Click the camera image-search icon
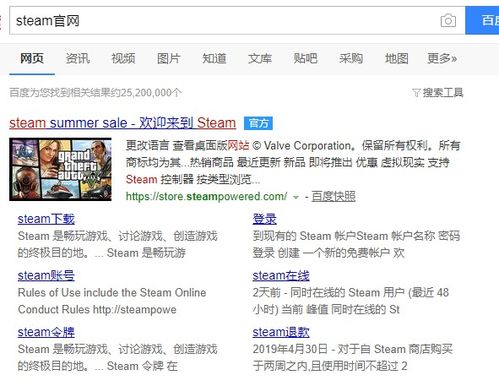This screenshot has width=499, height=386. [x=448, y=21]
